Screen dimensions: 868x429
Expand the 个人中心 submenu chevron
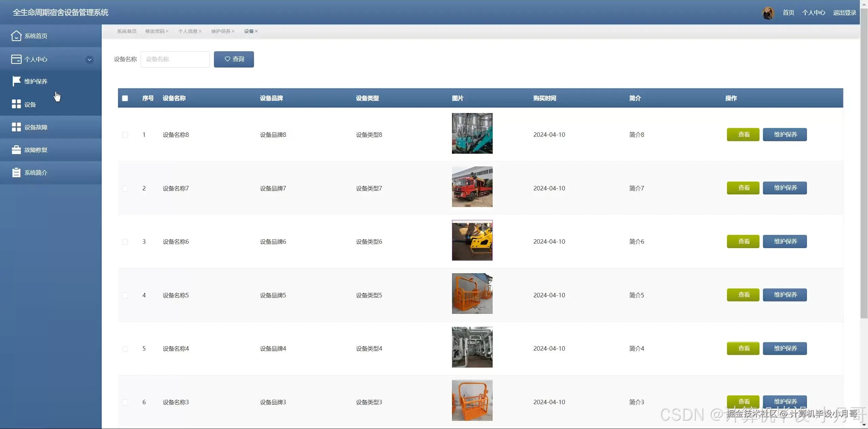pyautogui.click(x=90, y=60)
